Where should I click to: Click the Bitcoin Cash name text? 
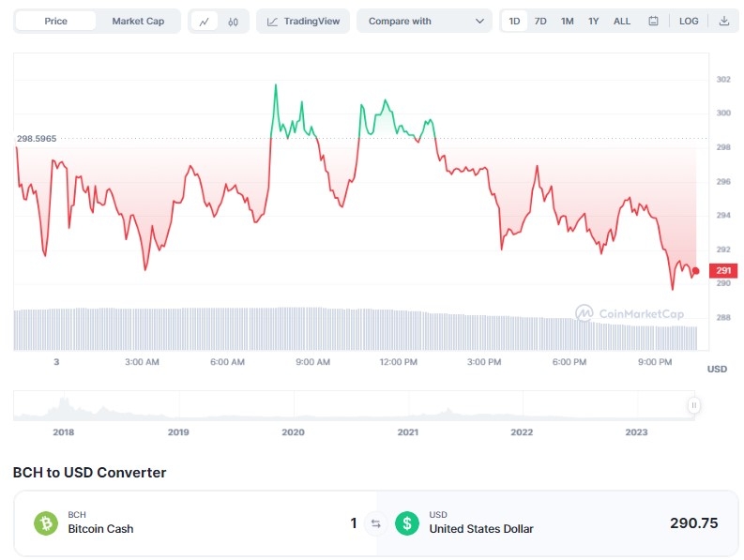point(100,529)
